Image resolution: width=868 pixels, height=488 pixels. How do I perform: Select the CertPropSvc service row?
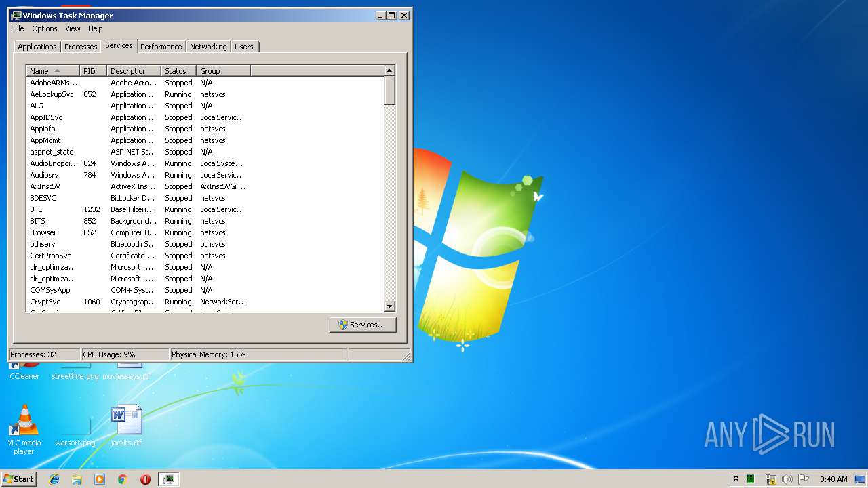205,256
